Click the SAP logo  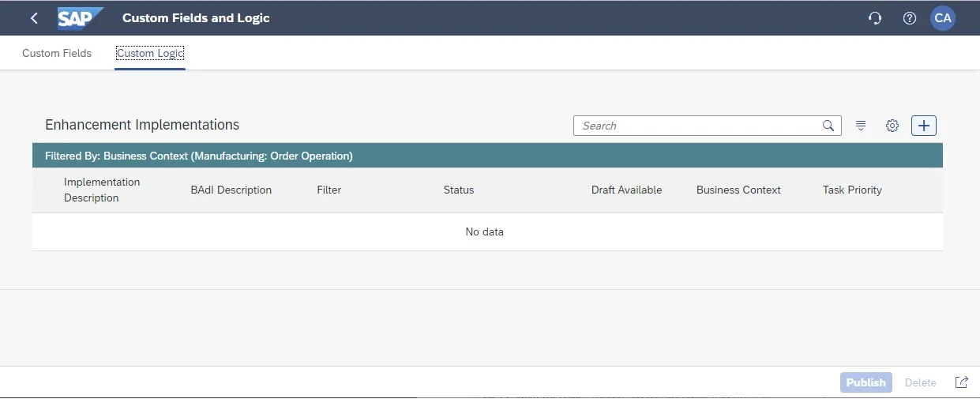(x=80, y=17)
